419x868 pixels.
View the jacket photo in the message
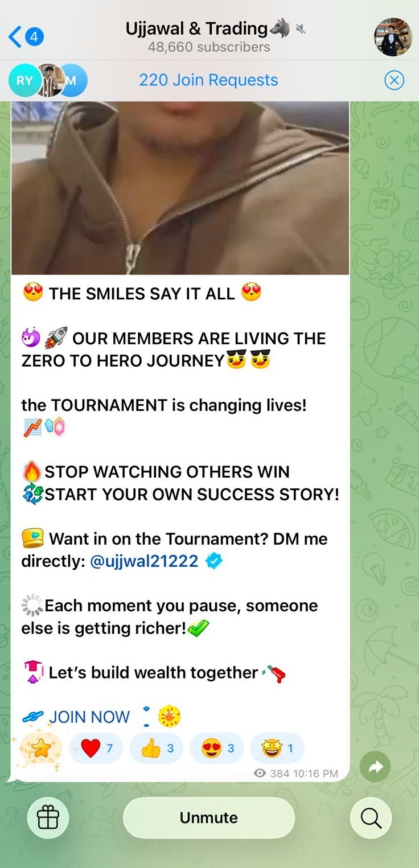(x=180, y=188)
